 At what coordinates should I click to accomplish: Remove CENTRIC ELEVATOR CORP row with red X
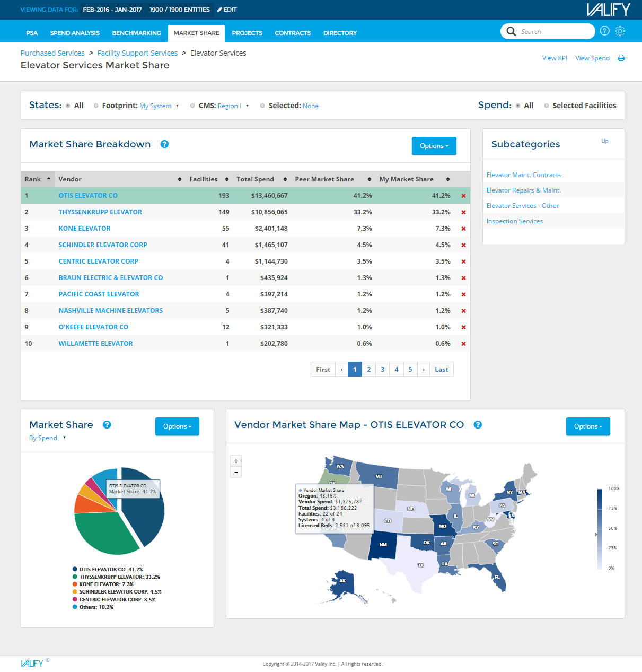[x=463, y=261]
